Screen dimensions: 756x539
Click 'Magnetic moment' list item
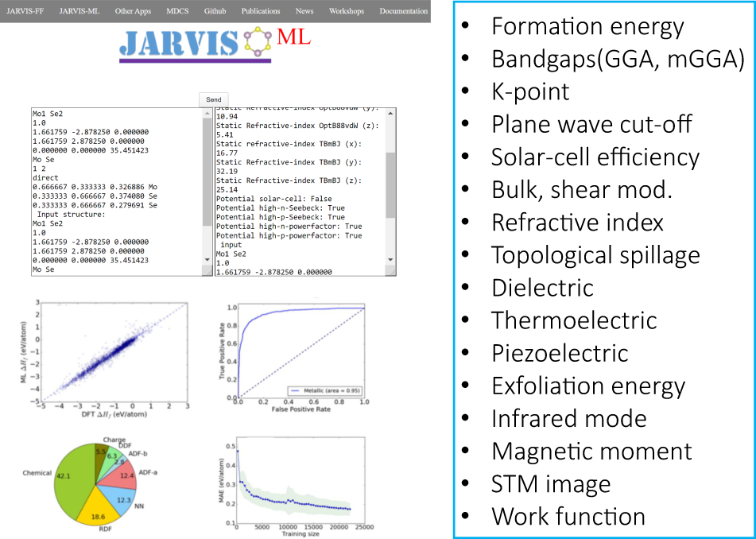coord(591,452)
